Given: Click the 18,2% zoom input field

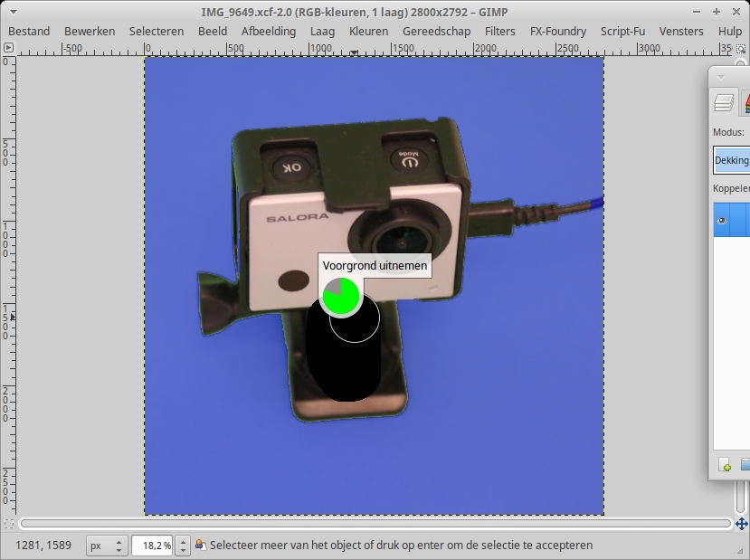Looking at the screenshot, I should coord(153,546).
